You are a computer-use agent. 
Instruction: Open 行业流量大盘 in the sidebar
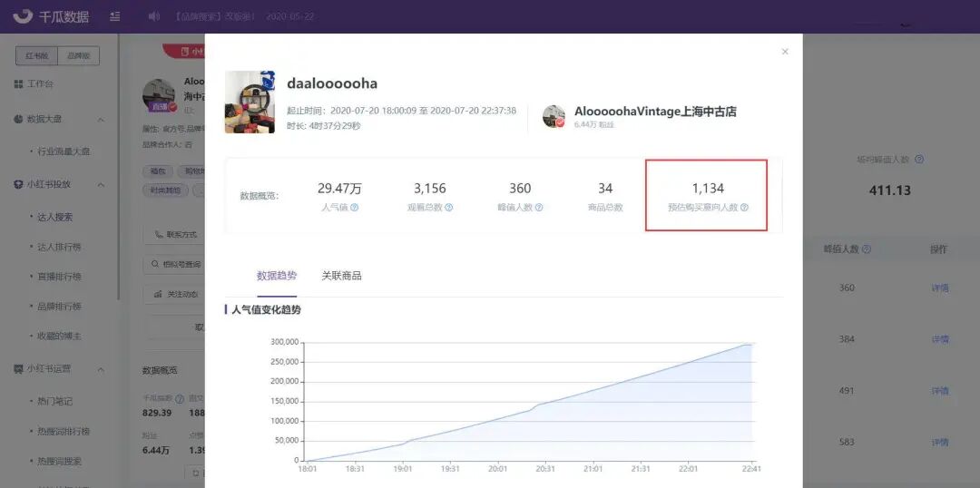point(64,151)
